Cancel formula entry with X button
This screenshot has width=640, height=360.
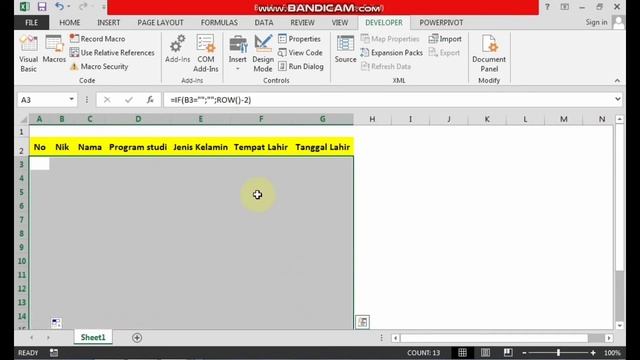(107, 100)
